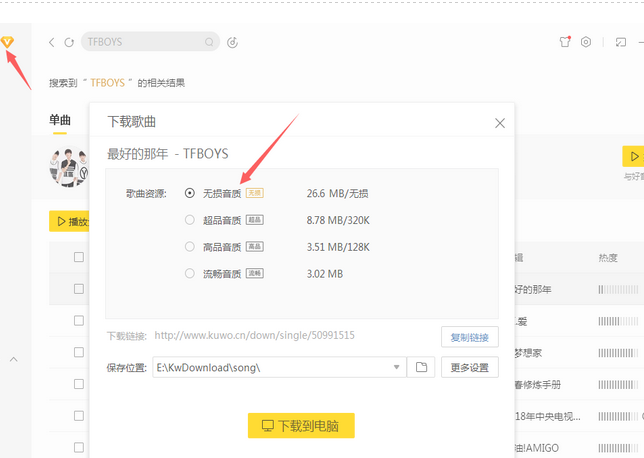The width and height of the screenshot is (644, 458).
Task: Click 更多设置 button
Action: pos(470,367)
